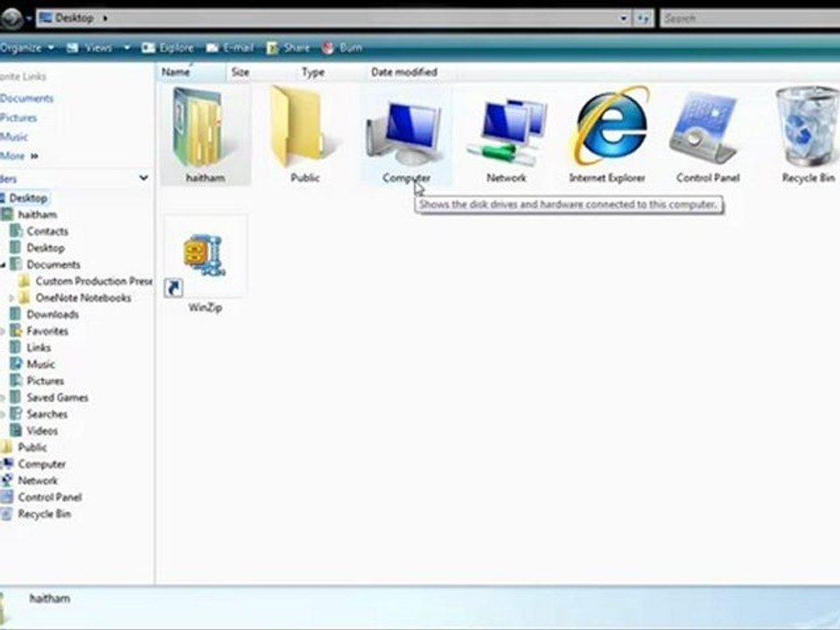Open Documents favorite link

(27, 99)
